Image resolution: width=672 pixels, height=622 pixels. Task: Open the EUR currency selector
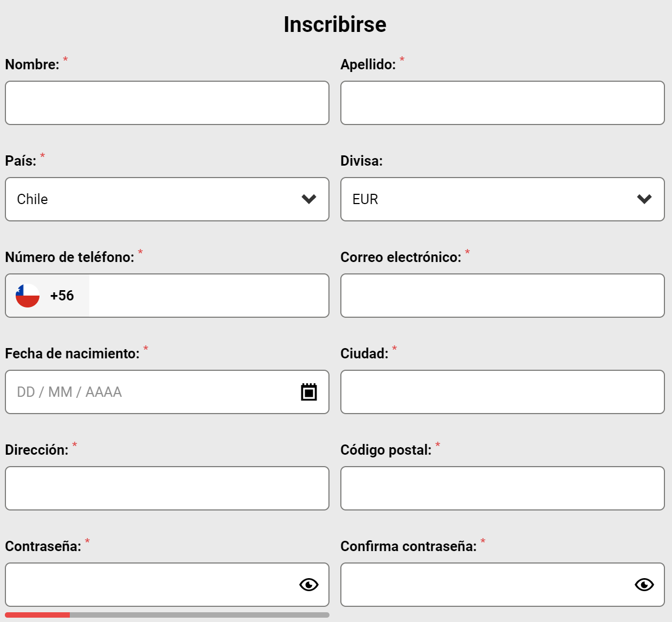coord(487,199)
